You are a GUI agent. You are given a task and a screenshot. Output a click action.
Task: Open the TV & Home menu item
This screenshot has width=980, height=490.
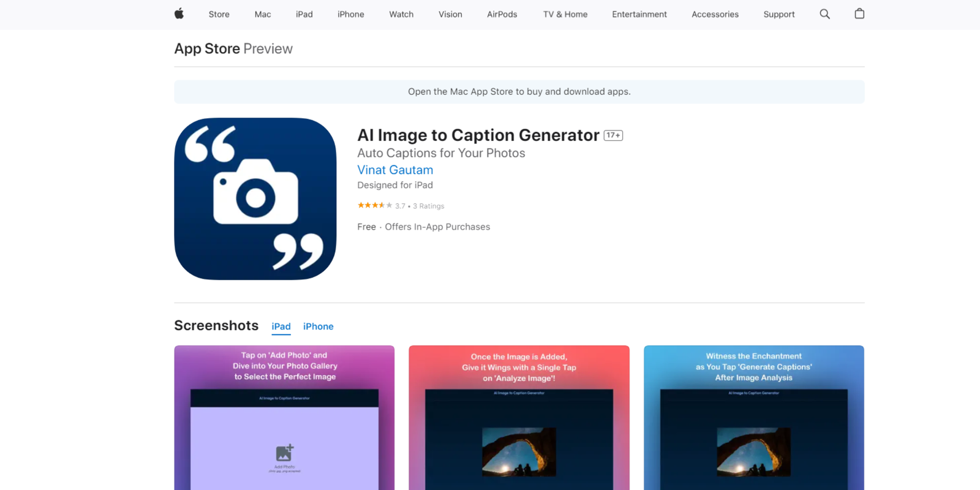click(565, 14)
